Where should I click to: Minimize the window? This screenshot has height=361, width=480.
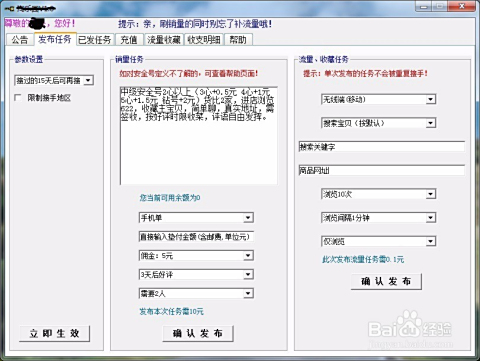click(424, 6)
